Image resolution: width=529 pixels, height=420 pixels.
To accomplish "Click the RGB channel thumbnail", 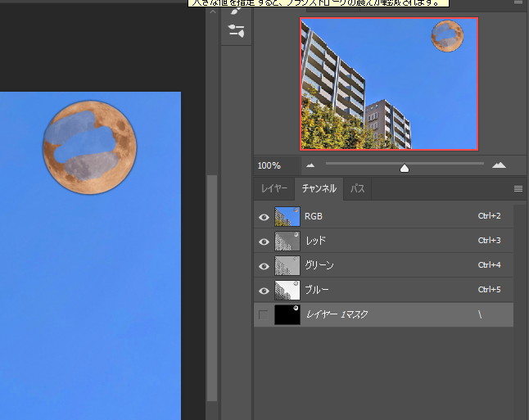I will pyautogui.click(x=287, y=217).
